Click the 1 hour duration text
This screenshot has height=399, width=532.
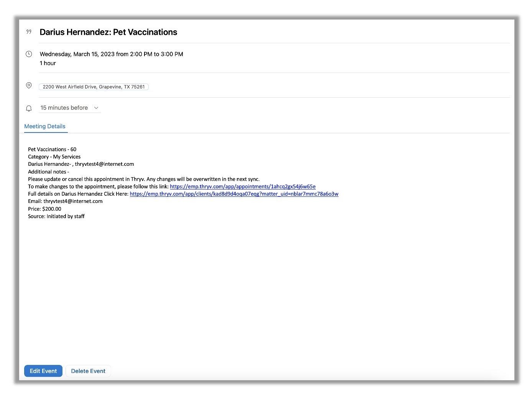click(x=48, y=63)
